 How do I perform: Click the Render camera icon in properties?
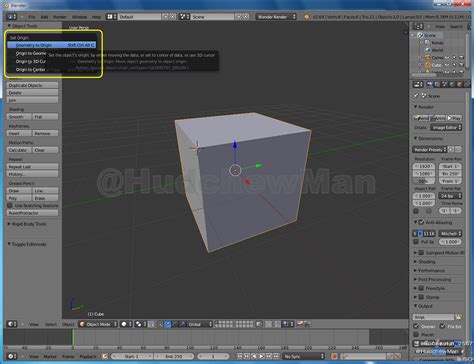[429, 85]
